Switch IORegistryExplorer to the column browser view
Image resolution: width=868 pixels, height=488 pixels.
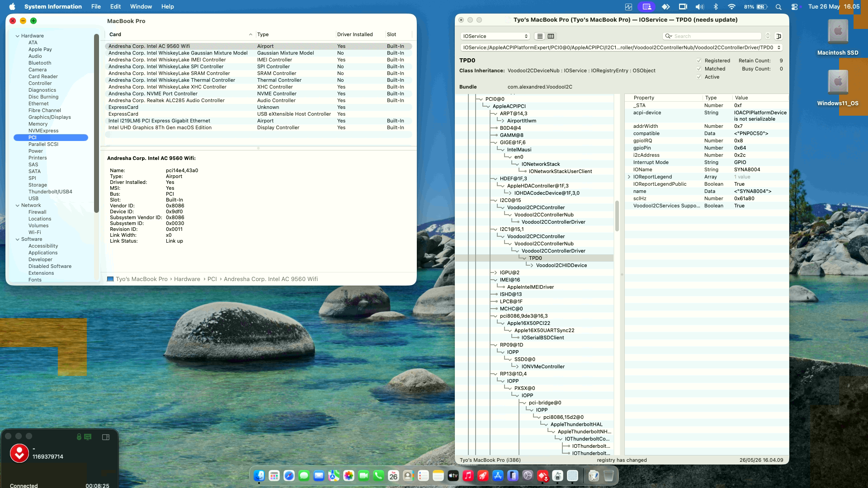pyautogui.click(x=551, y=36)
